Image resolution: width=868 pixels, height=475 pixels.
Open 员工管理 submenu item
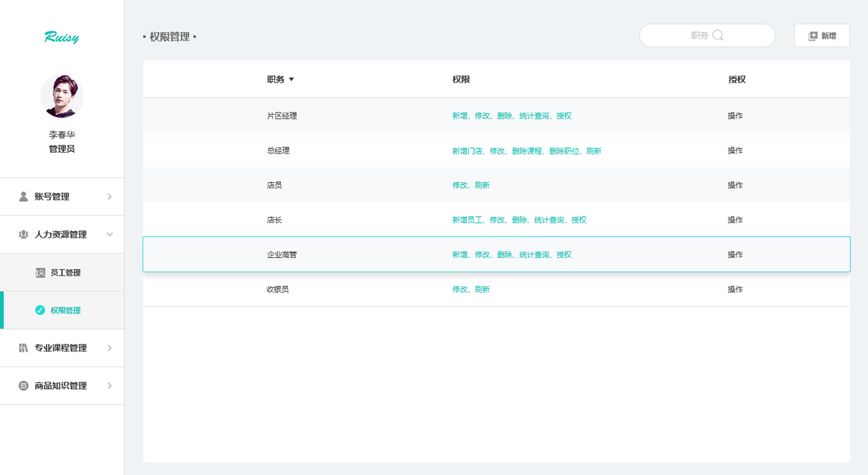pyautogui.click(x=66, y=272)
